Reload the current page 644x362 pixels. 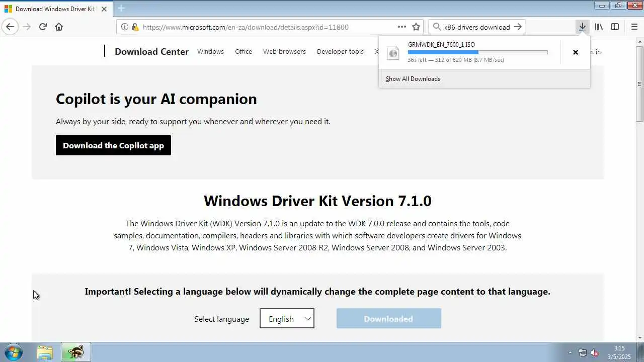(43, 27)
